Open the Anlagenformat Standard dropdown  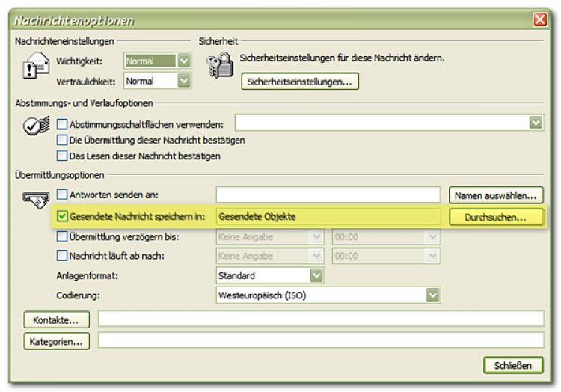(x=316, y=275)
